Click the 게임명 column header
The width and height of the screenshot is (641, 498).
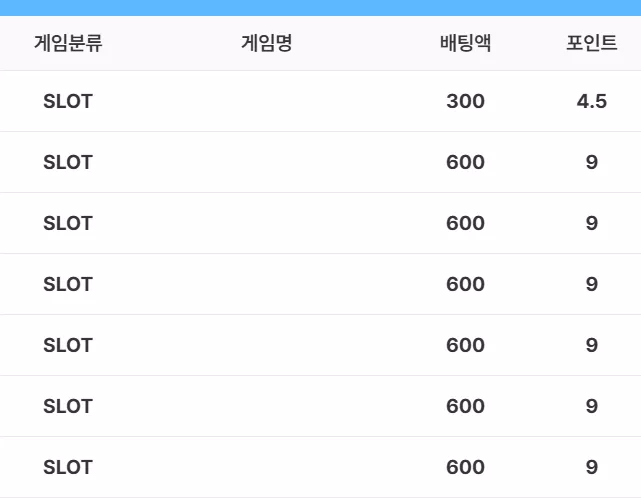(267, 43)
